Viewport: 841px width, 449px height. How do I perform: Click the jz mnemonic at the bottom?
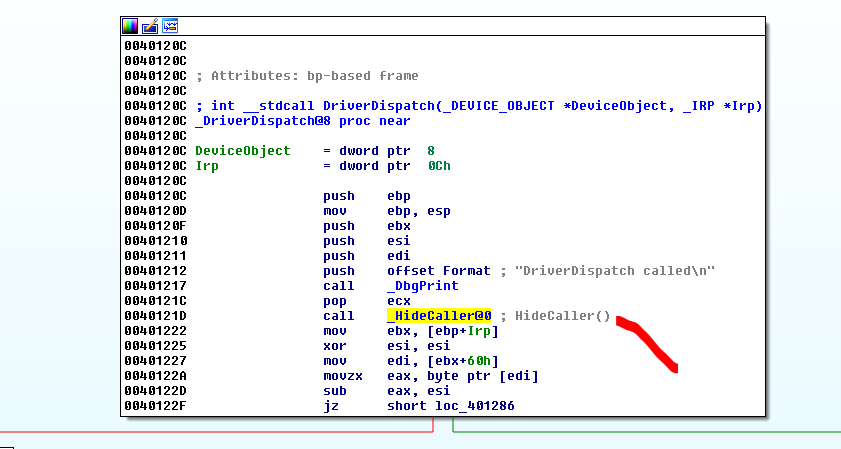[331, 405]
